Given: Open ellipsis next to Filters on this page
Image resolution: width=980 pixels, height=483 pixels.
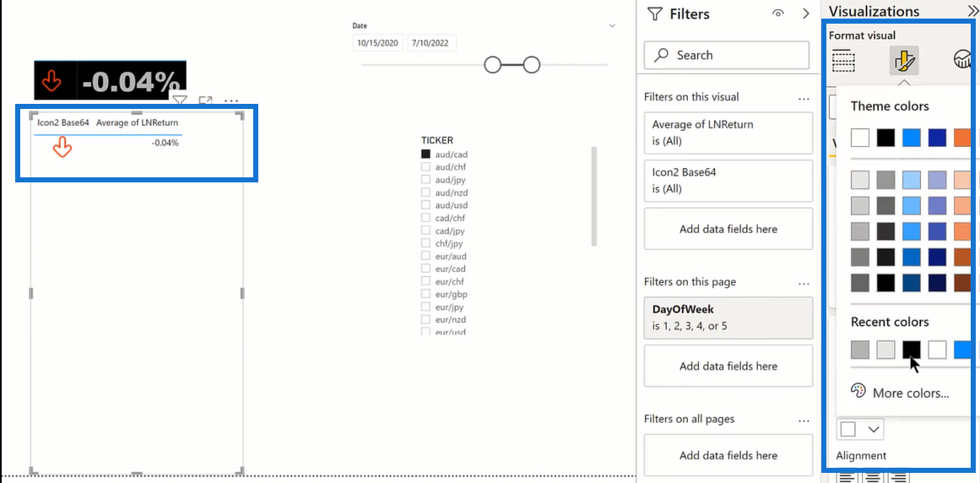Looking at the screenshot, I should pyautogui.click(x=804, y=282).
